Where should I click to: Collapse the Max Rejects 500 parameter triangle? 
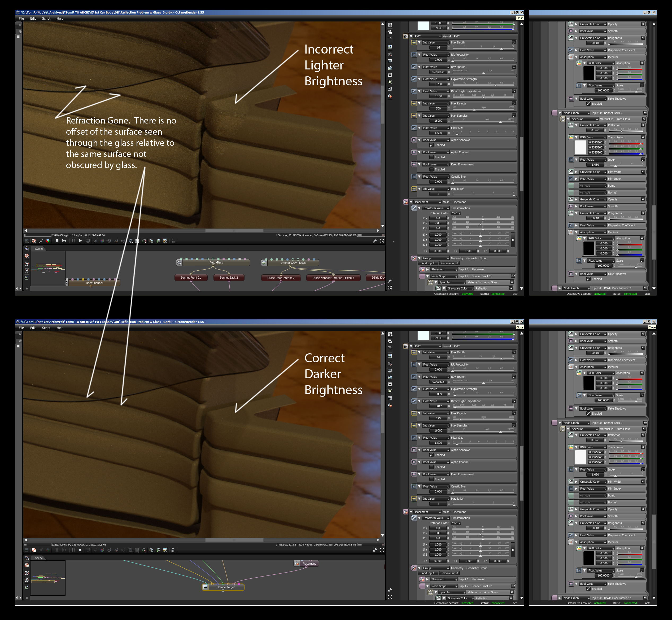[x=419, y=103]
